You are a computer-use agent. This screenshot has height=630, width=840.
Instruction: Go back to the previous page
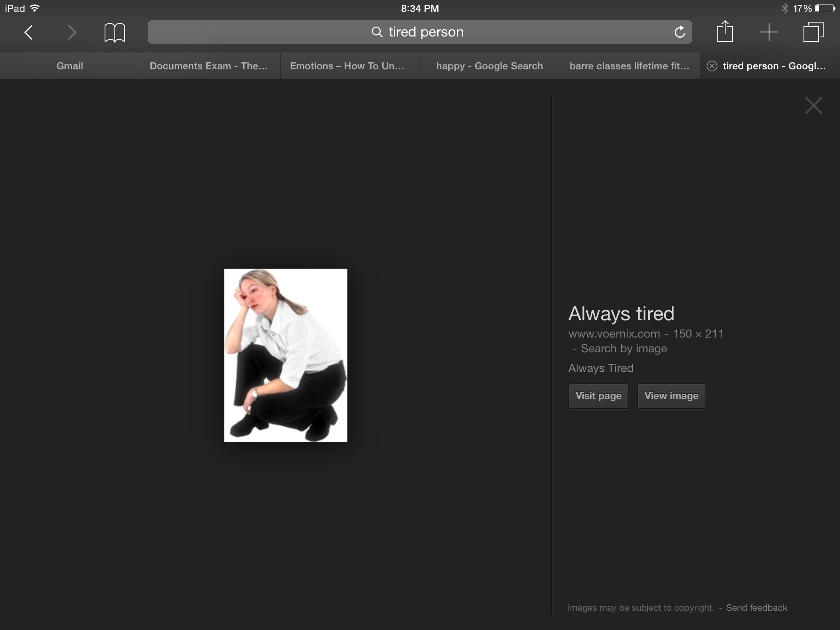tap(28, 32)
